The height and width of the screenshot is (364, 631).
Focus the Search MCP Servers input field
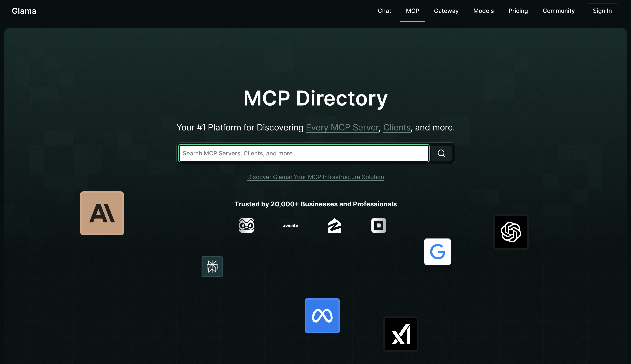click(304, 153)
